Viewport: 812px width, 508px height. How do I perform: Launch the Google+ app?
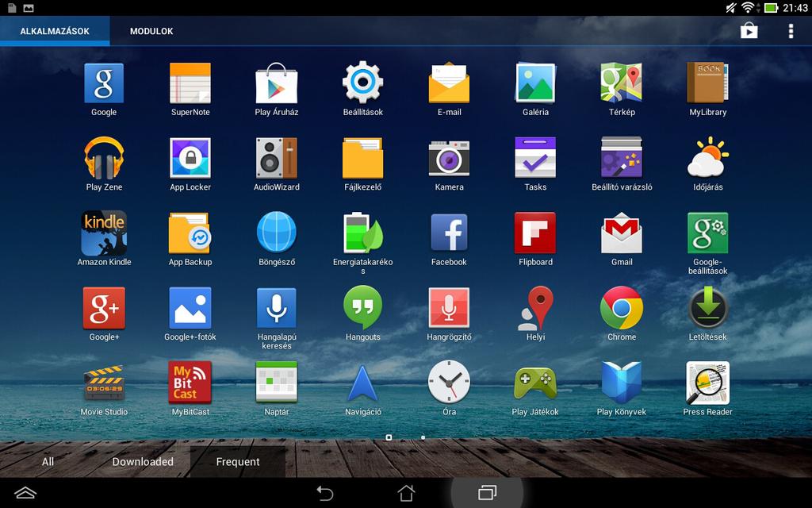point(104,308)
